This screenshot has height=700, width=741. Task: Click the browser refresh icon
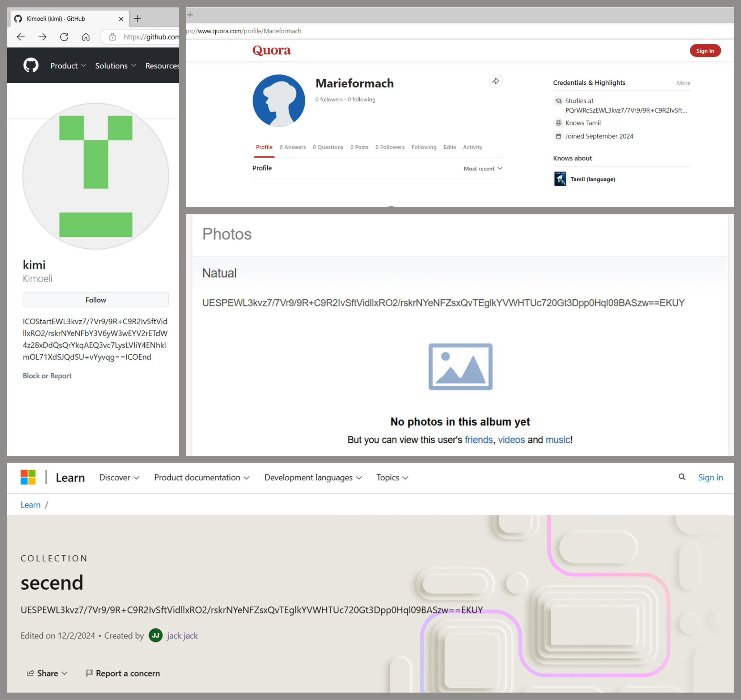pyautogui.click(x=64, y=37)
